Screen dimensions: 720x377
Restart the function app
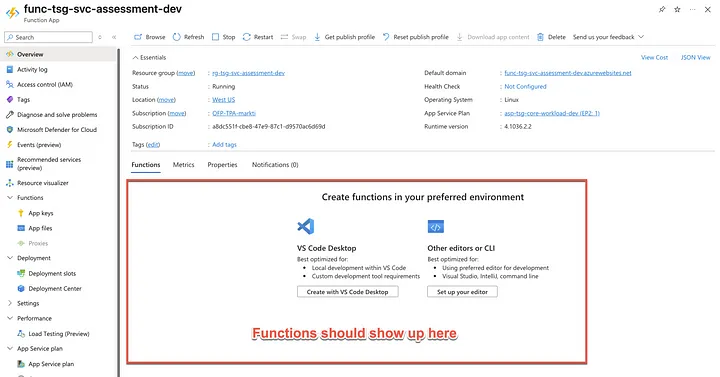258,37
